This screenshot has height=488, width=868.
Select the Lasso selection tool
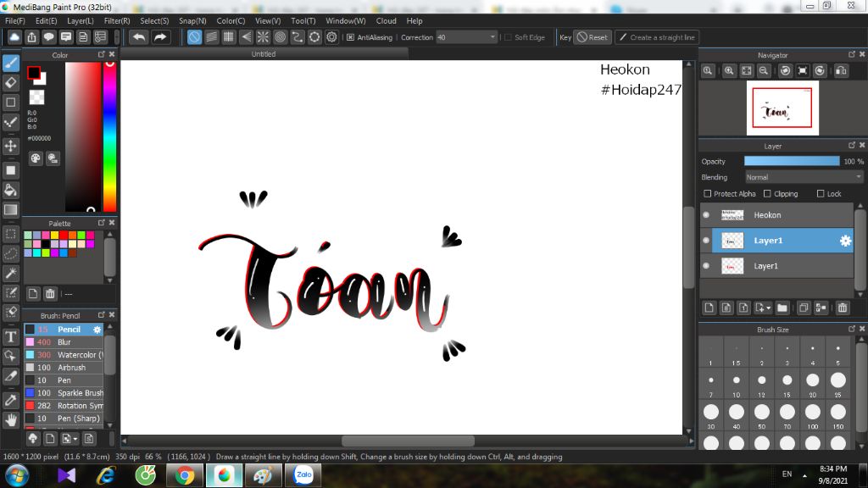(10, 253)
